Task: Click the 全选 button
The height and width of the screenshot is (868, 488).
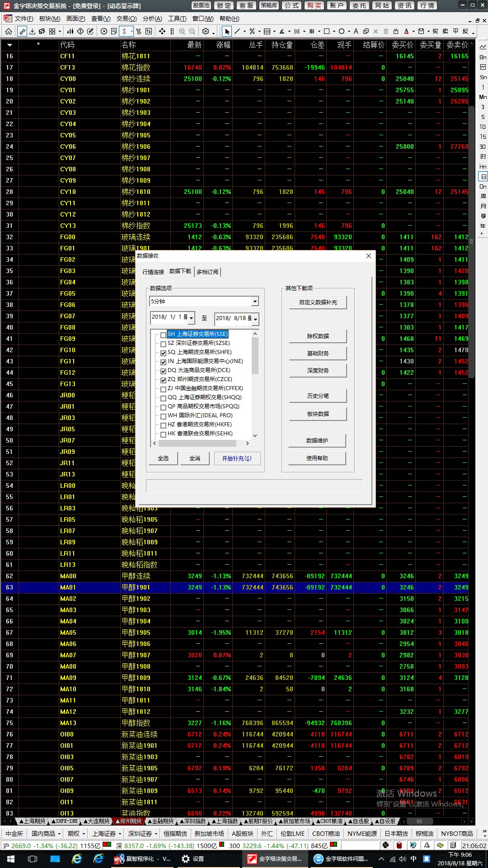Action: point(163,458)
